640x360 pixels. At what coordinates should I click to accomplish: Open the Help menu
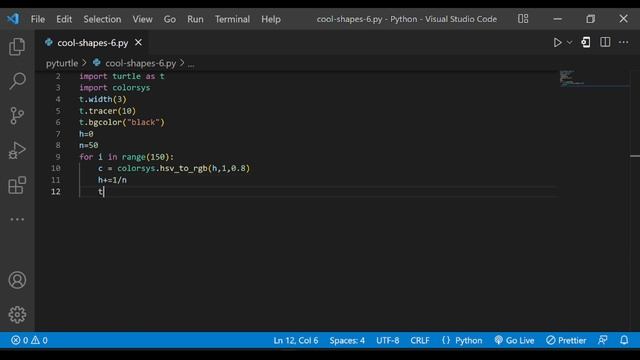[271, 19]
